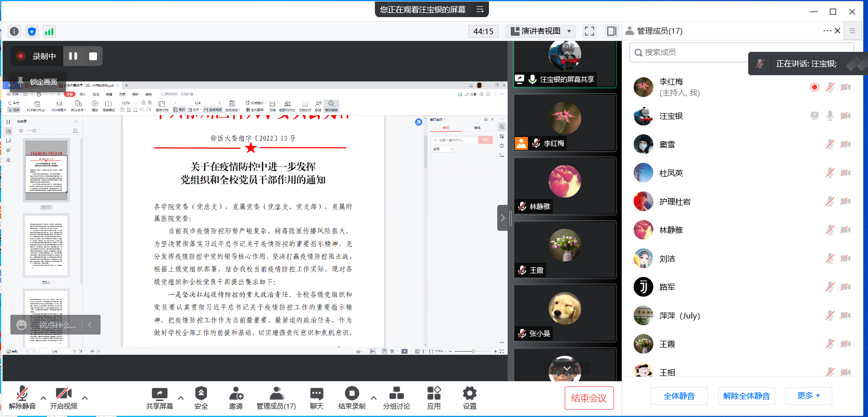The image size is (868, 417).
Task: Expand audio options arrow beside 解除静音
Action: pos(43,398)
